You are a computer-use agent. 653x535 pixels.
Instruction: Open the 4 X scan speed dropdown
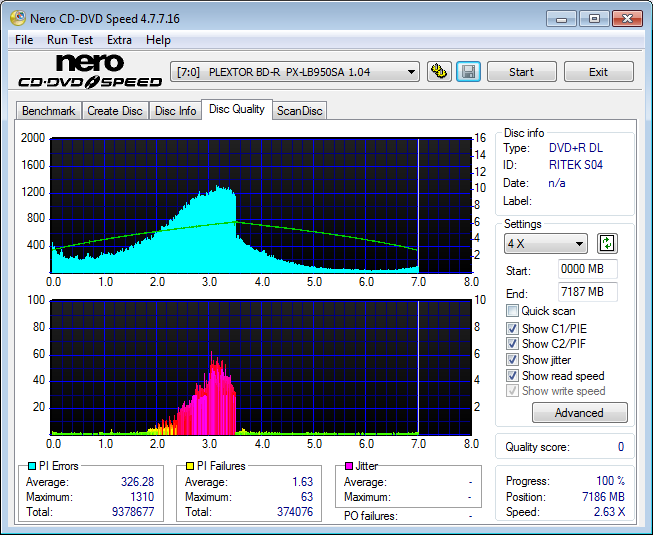[x=546, y=244]
